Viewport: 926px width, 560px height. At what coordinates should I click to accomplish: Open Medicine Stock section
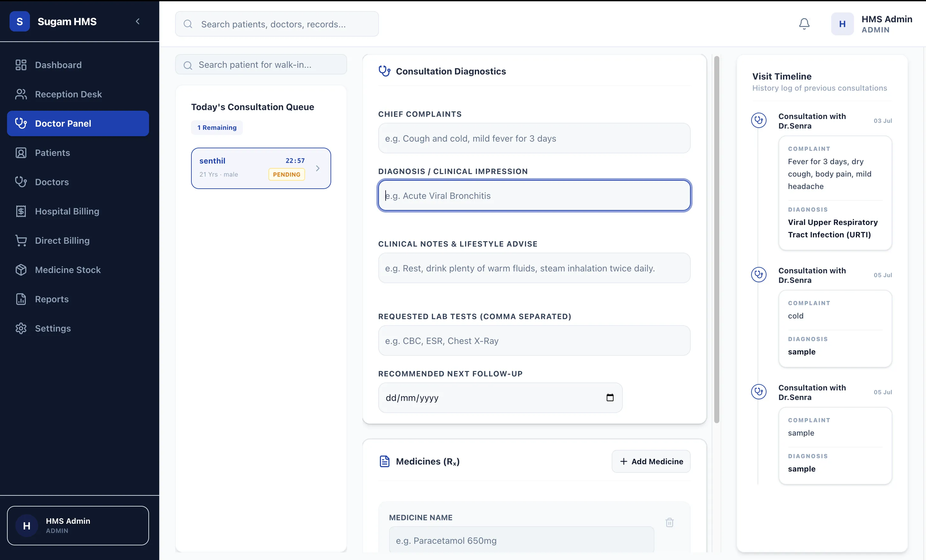pyautogui.click(x=78, y=270)
